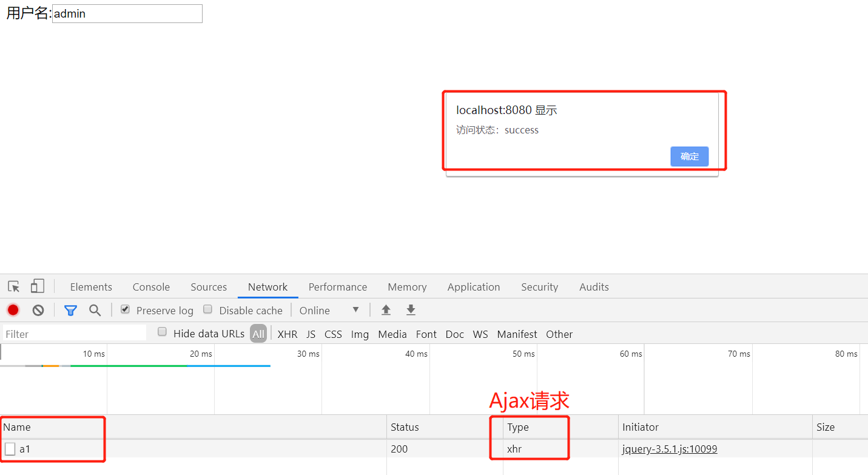Click the import HAR upload arrow
The width and height of the screenshot is (868, 475).
(x=386, y=310)
